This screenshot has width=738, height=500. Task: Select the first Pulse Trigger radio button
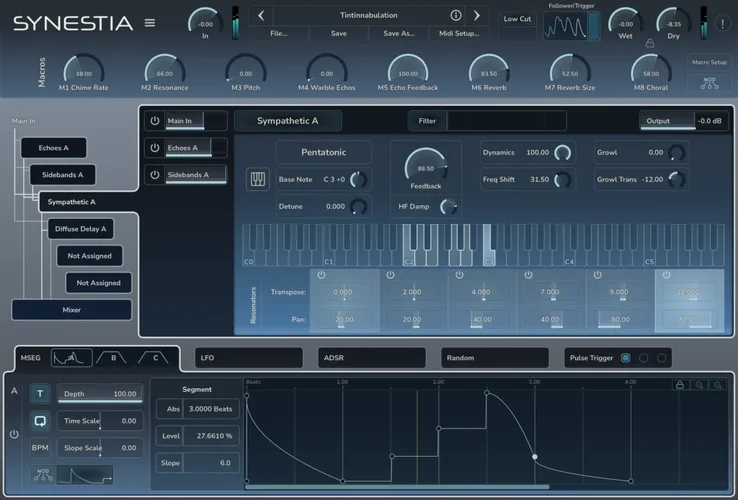pyautogui.click(x=626, y=357)
